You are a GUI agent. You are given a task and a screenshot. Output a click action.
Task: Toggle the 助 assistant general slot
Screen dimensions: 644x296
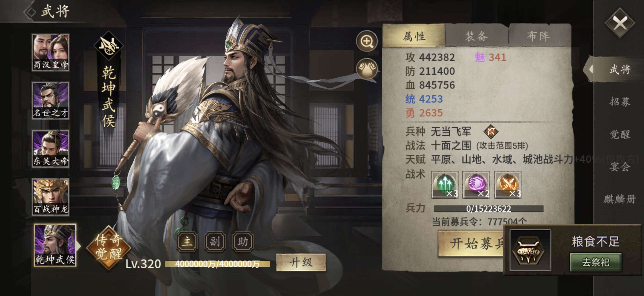point(243,241)
